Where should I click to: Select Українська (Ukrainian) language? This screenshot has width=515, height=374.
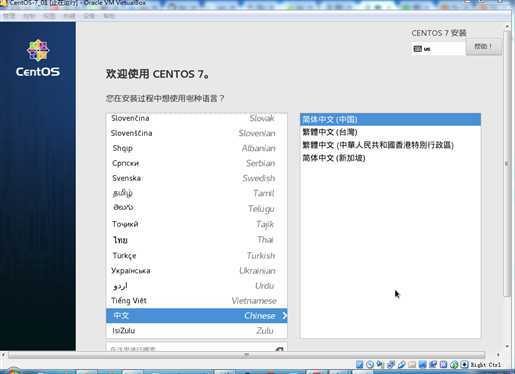196,270
